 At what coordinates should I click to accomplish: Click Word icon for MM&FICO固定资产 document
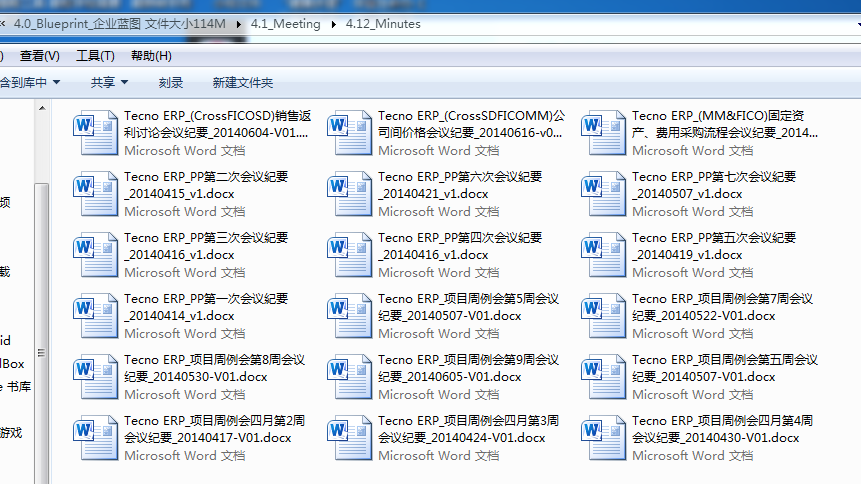pos(603,133)
